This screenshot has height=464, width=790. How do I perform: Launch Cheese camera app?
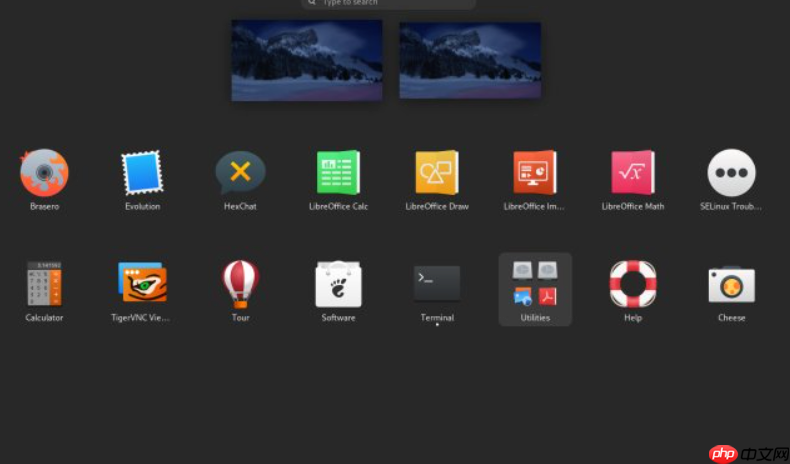coord(731,285)
